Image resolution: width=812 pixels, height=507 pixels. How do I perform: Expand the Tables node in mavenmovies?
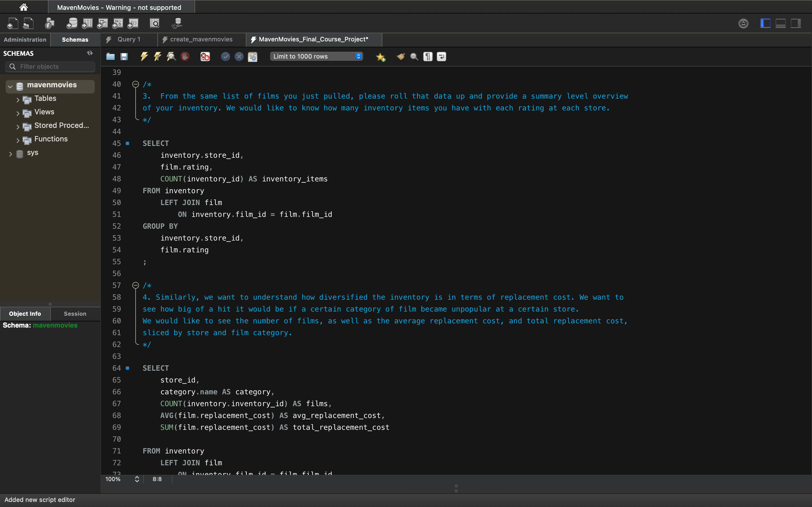[x=17, y=99]
